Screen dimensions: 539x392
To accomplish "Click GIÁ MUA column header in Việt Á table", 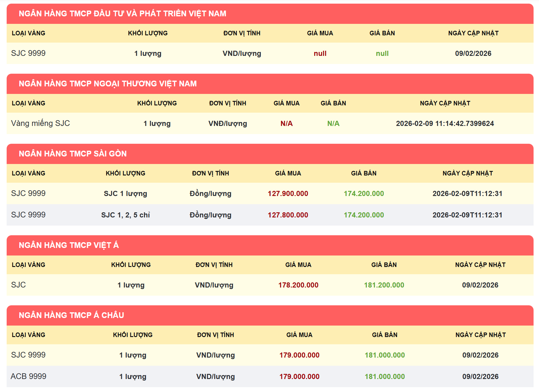I will (x=298, y=265).
